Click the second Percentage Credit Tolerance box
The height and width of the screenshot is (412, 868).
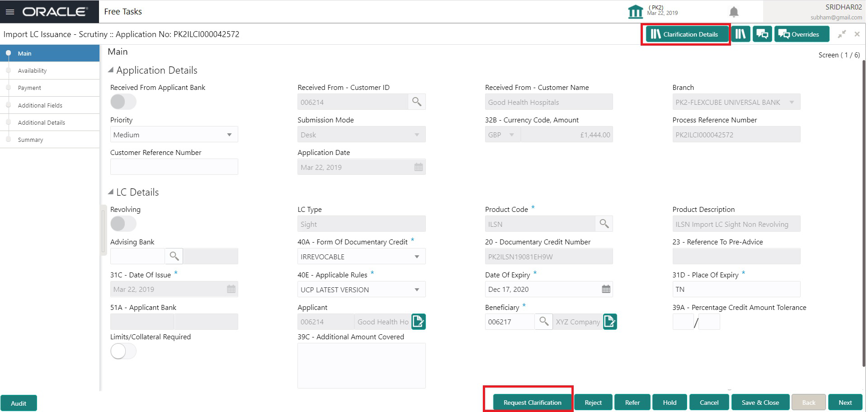click(x=709, y=322)
